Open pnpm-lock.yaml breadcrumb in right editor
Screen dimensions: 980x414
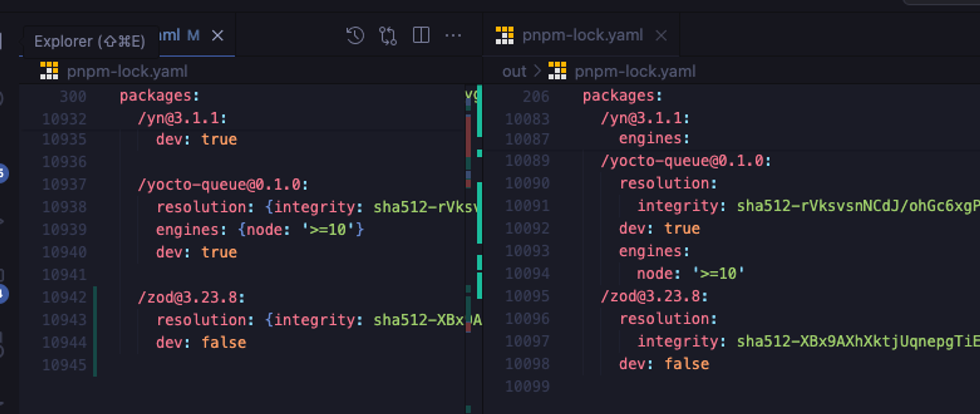point(635,72)
